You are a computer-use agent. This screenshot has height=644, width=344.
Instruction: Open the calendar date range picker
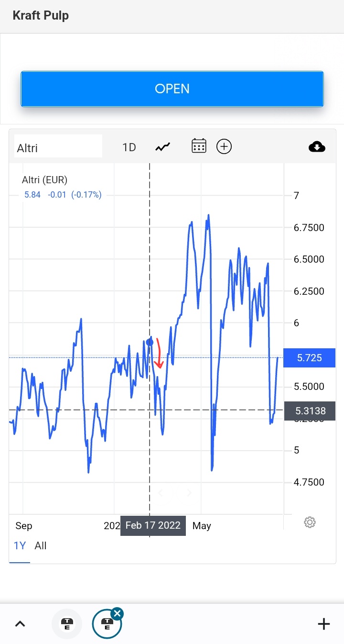coord(199,146)
